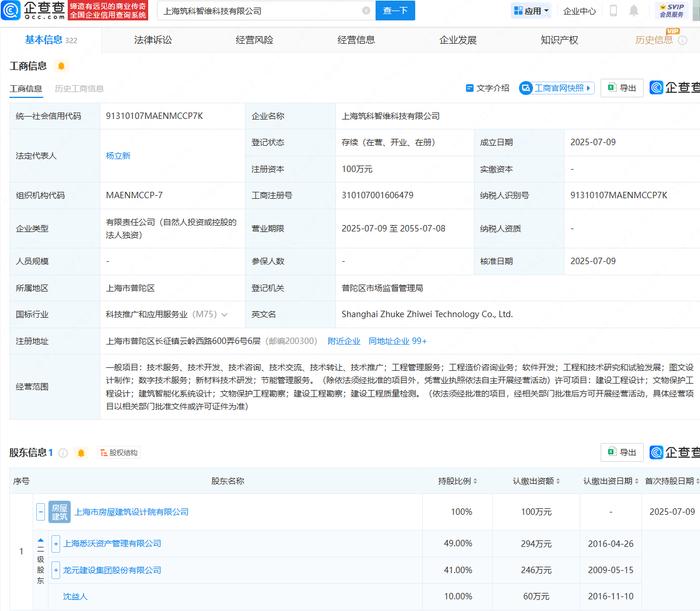
Task: Click 工商注册号 310107001606479 value
Action: pos(378,195)
